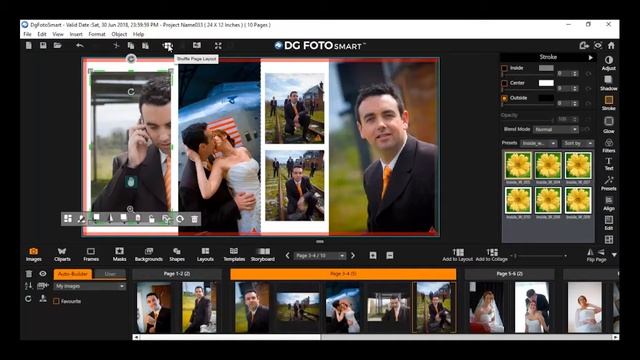Screen dimensions: 640x360
Task: Open the Storyboard view
Action: pyautogui.click(x=262, y=254)
